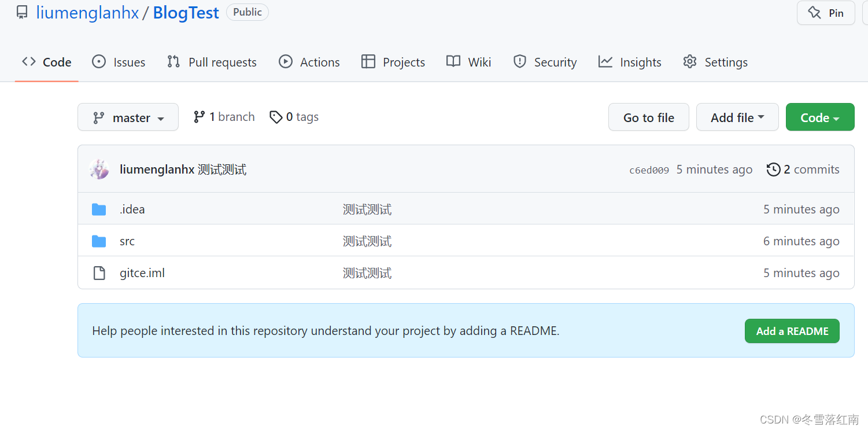The height and width of the screenshot is (431, 868).
Task: Pin the repository with Pin button
Action: tap(826, 13)
